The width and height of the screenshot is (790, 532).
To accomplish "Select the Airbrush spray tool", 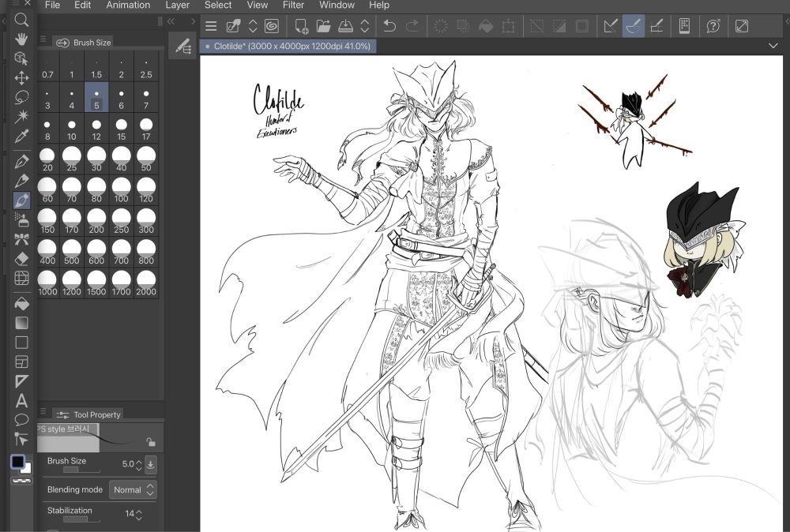I will pyautogui.click(x=21, y=219).
